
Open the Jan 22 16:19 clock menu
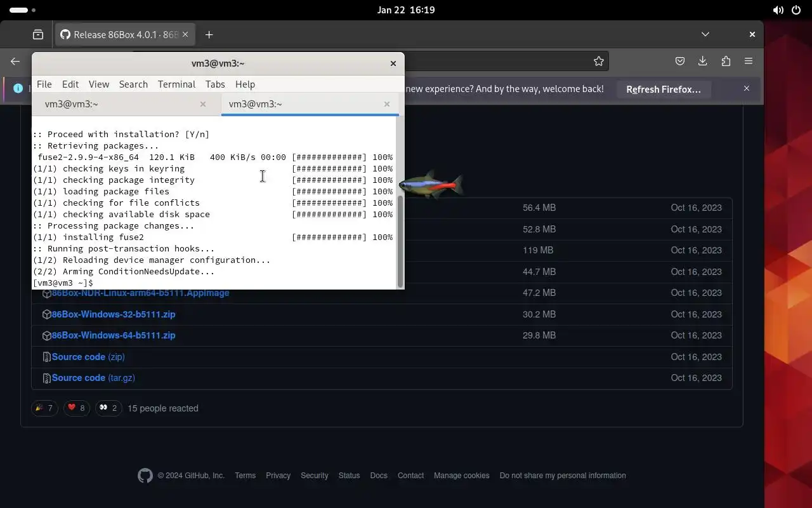pyautogui.click(x=406, y=10)
